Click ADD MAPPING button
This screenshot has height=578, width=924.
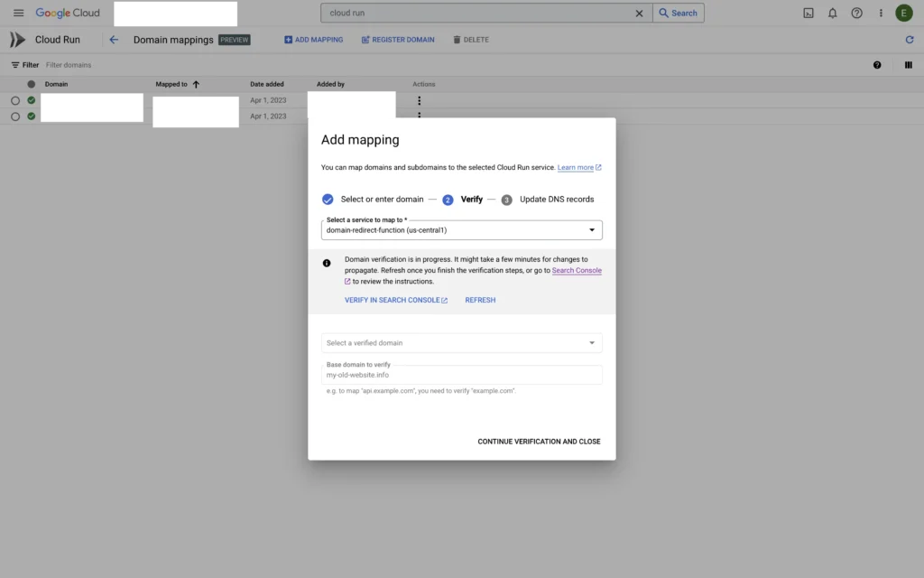click(313, 40)
